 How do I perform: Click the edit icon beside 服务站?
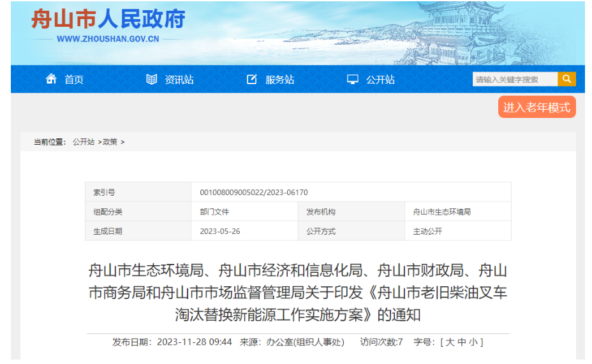[252, 79]
